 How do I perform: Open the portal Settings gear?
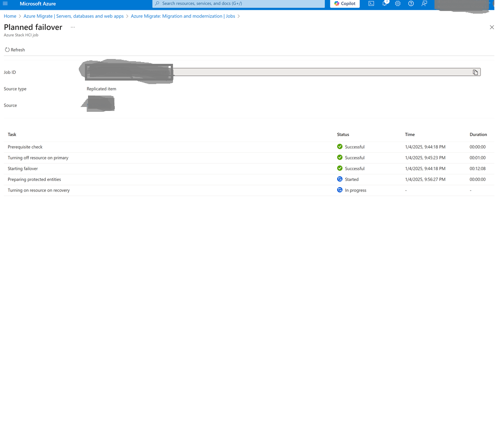tap(397, 4)
